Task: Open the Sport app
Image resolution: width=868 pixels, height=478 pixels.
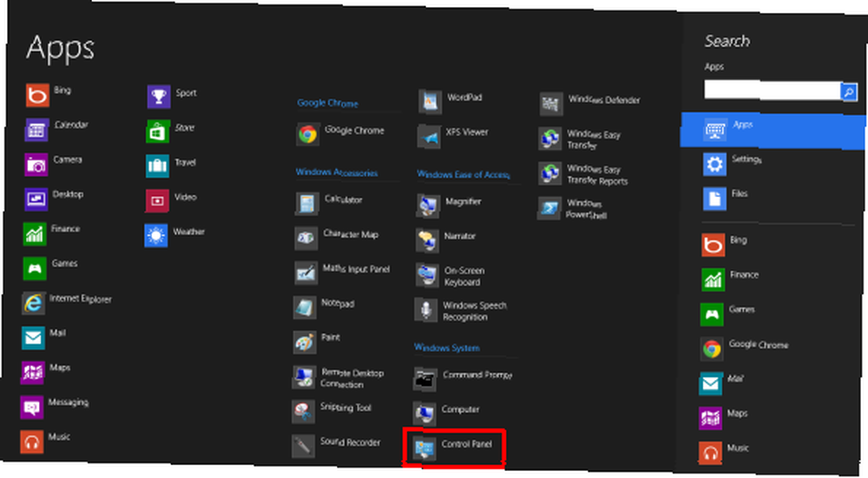Action: click(x=172, y=96)
